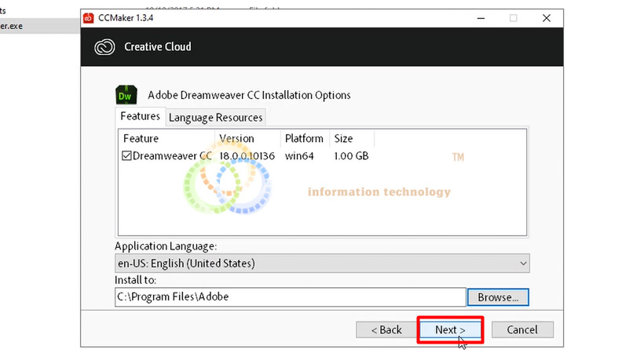The height and width of the screenshot is (353, 644).
Task: Switch to the Language Resources tab
Action: pyautogui.click(x=216, y=118)
